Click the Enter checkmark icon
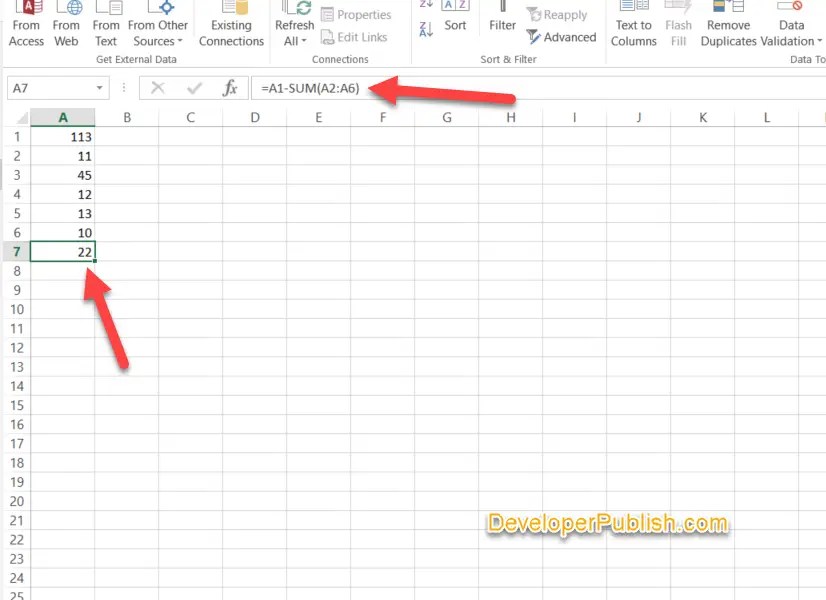This screenshot has height=600, width=826. [x=194, y=88]
